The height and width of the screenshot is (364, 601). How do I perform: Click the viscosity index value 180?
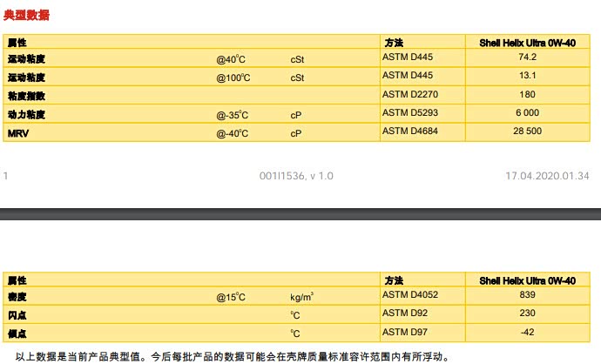528,94
